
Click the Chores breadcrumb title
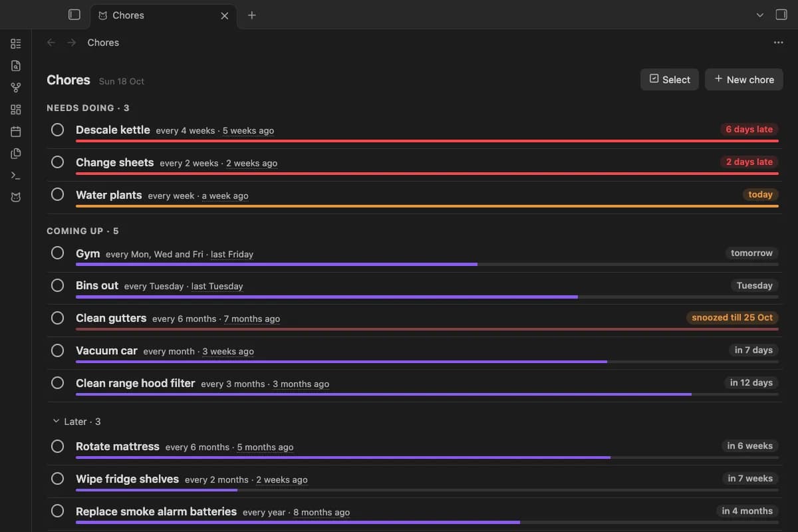point(103,43)
